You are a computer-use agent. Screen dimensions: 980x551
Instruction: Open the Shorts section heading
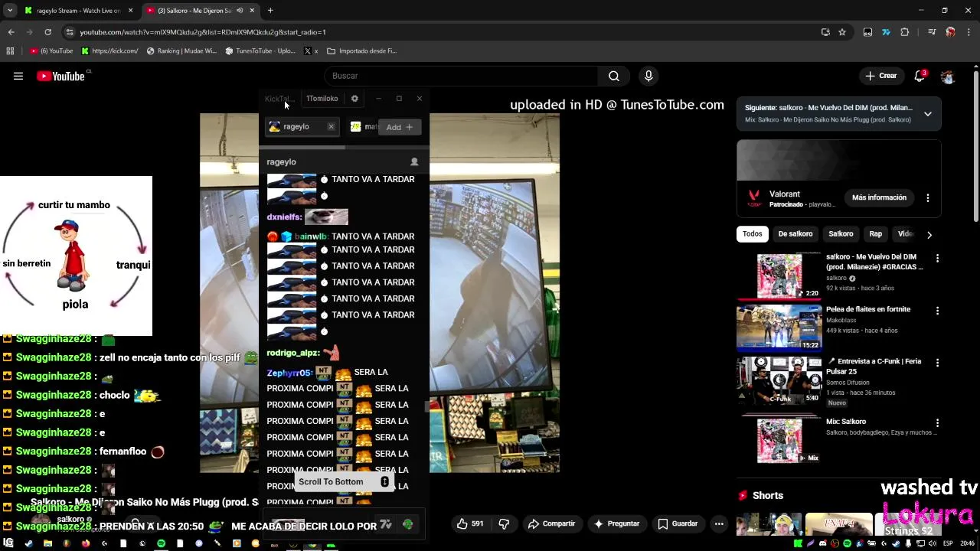(x=767, y=496)
